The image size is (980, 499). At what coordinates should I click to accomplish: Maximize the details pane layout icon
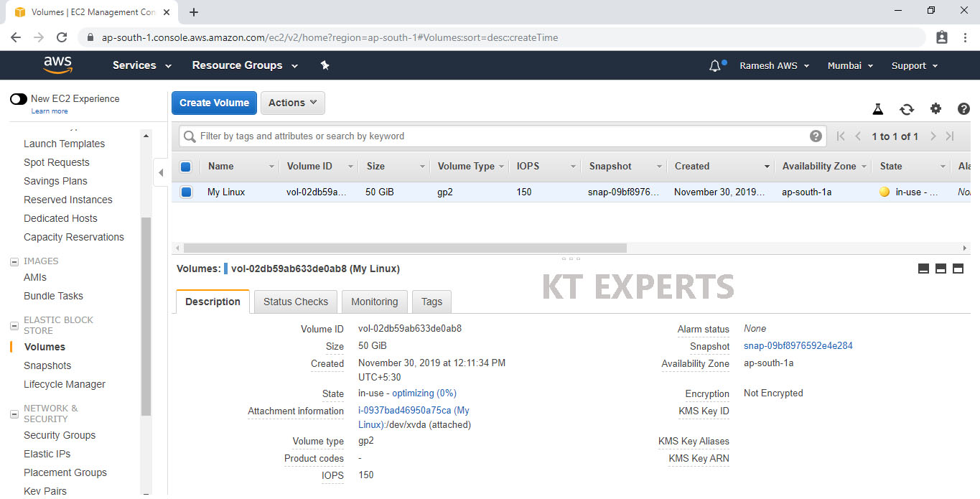coord(958,269)
